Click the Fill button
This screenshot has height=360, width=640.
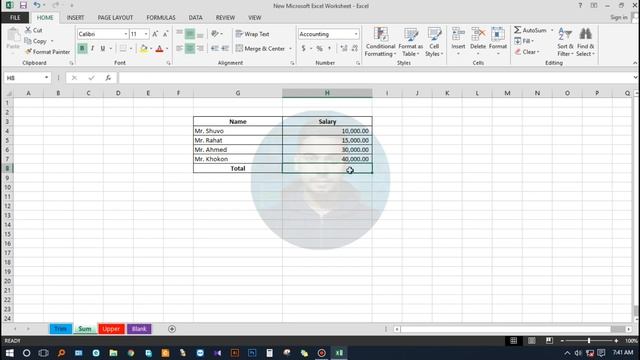pyautogui.click(x=524, y=41)
